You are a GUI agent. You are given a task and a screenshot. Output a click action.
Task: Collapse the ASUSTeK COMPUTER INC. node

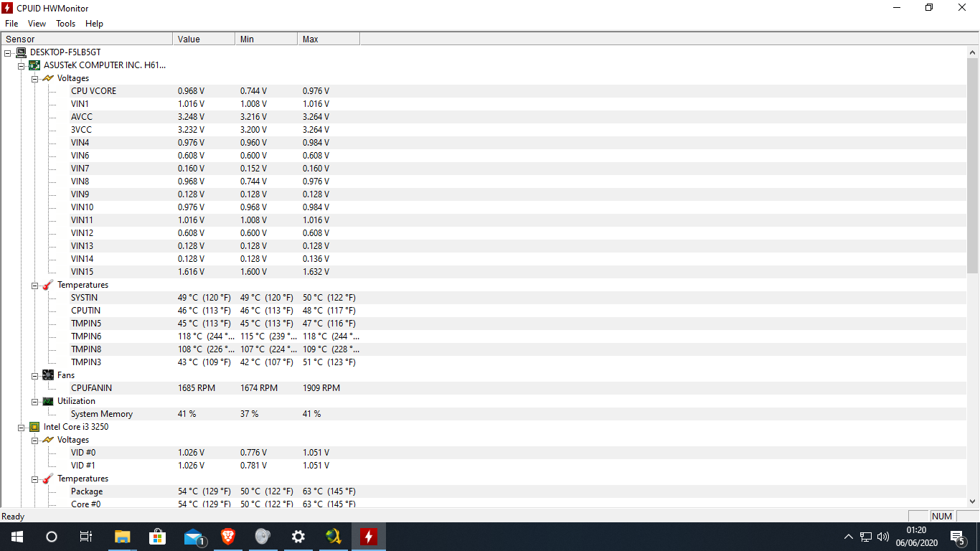click(x=22, y=65)
